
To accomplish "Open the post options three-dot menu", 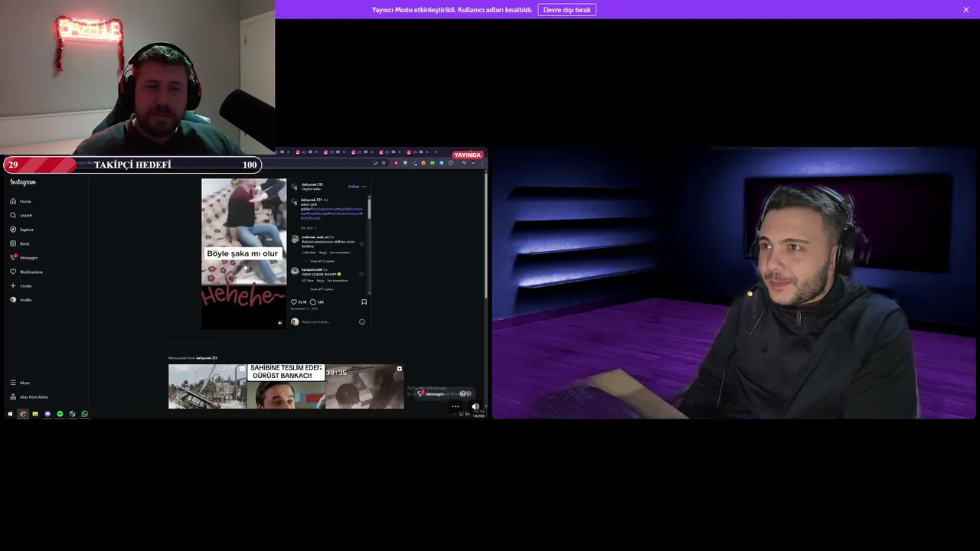I will [364, 186].
